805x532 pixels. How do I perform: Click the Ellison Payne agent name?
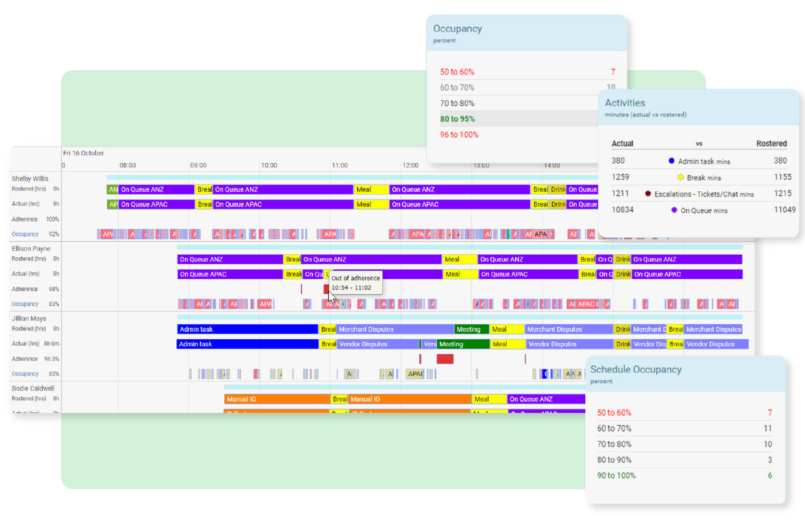(31, 249)
